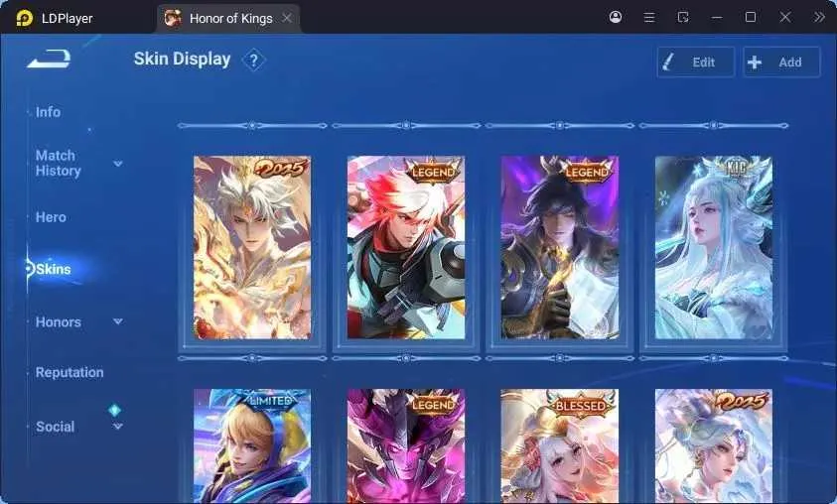Click the diamond notification icon above Social

tap(115, 410)
